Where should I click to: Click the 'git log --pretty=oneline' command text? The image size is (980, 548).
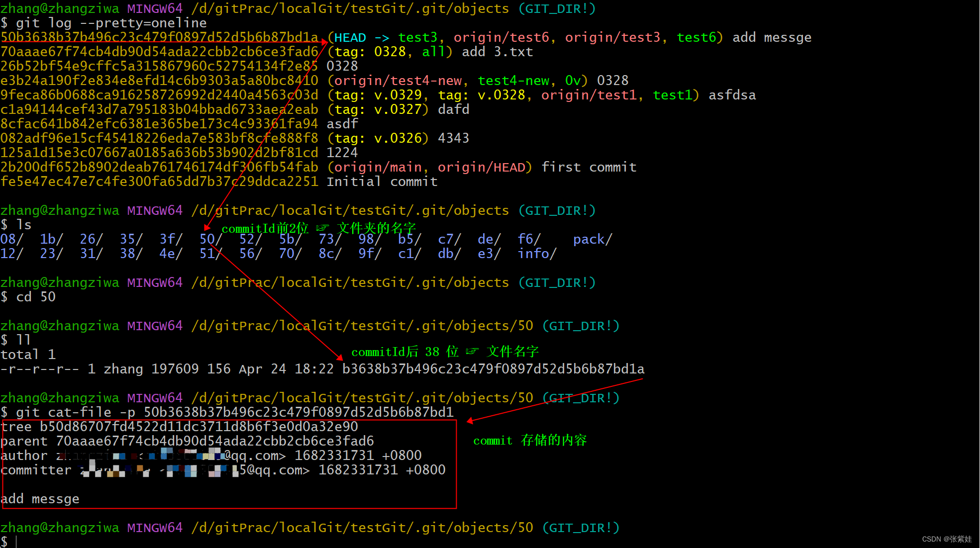(111, 23)
